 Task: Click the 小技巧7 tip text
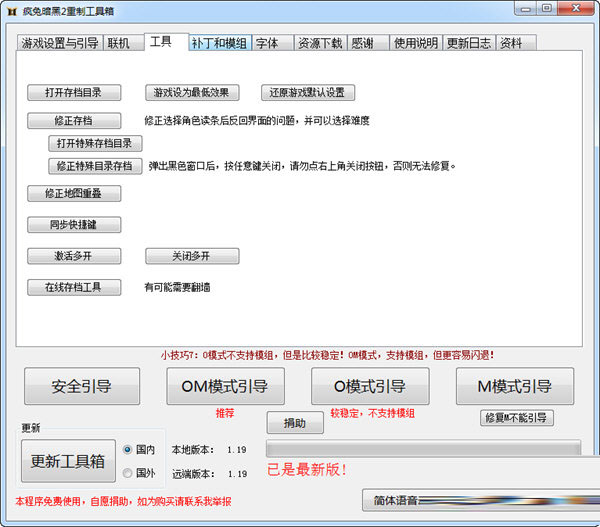[327, 355]
